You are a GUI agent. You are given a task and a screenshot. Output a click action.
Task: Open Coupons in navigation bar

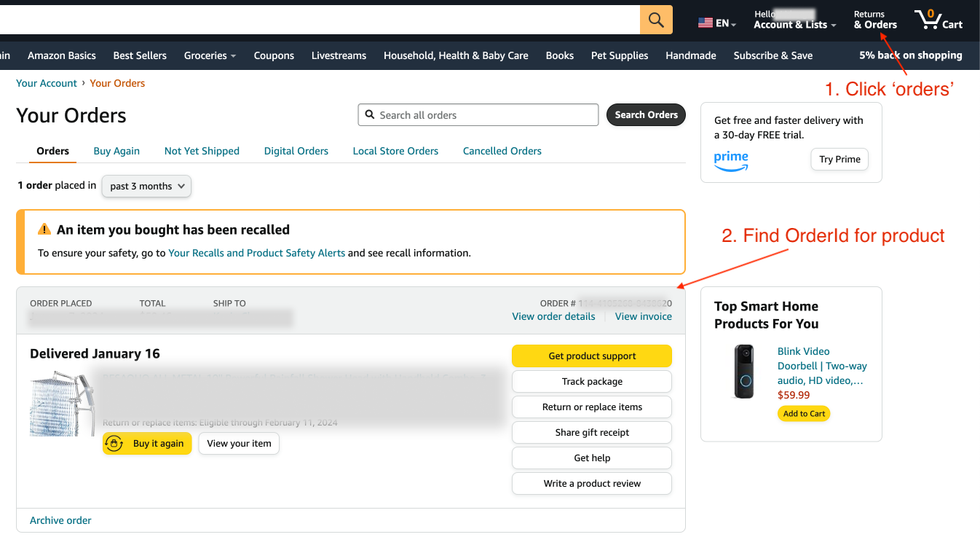pos(274,55)
